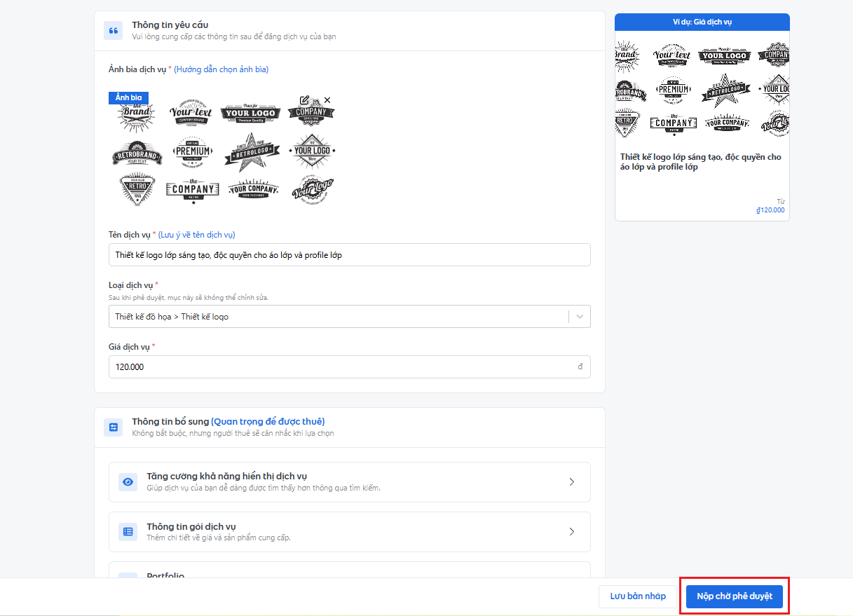Click the eye icon for service visibility
Viewport: 853px width, 616px height.
[x=128, y=482]
